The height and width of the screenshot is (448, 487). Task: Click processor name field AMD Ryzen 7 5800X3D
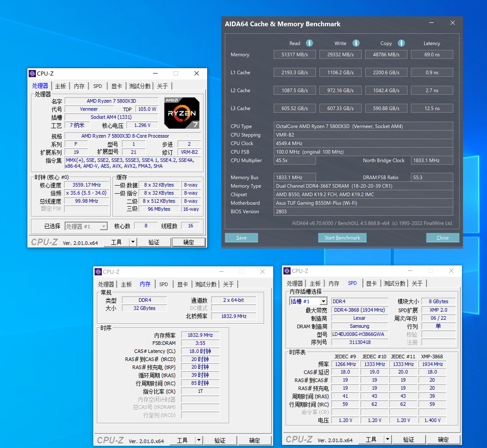111,101
